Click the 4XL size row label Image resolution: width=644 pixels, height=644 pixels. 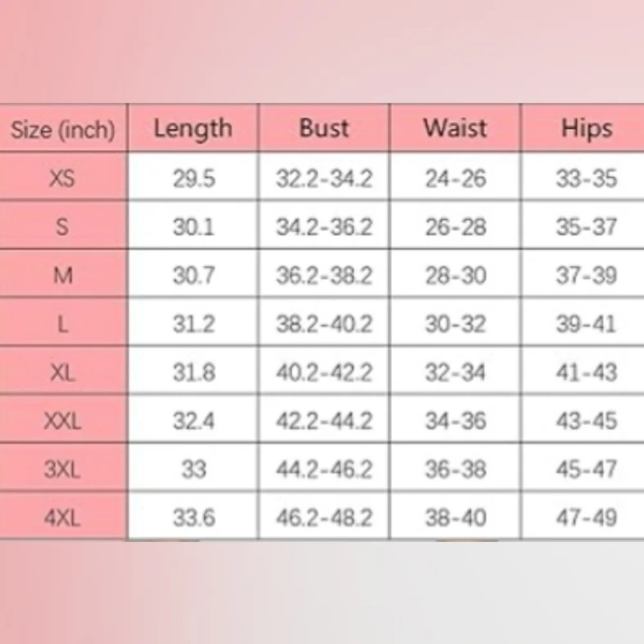coord(62,518)
